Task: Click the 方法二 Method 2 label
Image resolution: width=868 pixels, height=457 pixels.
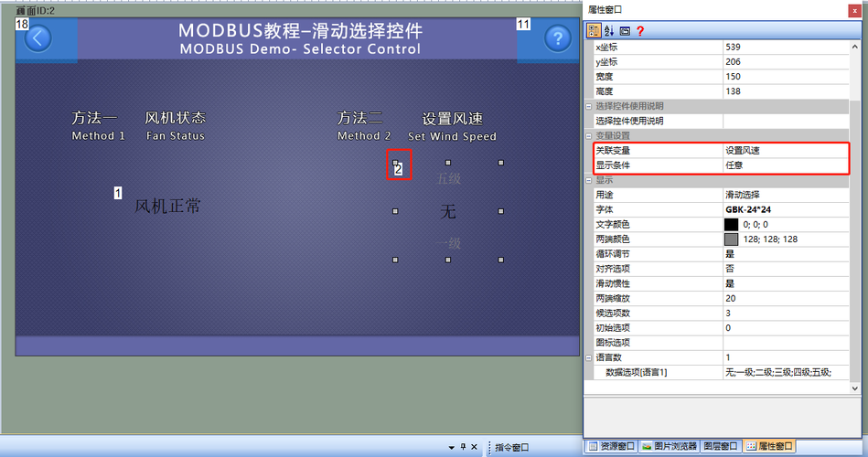Action: pos(364,126)
